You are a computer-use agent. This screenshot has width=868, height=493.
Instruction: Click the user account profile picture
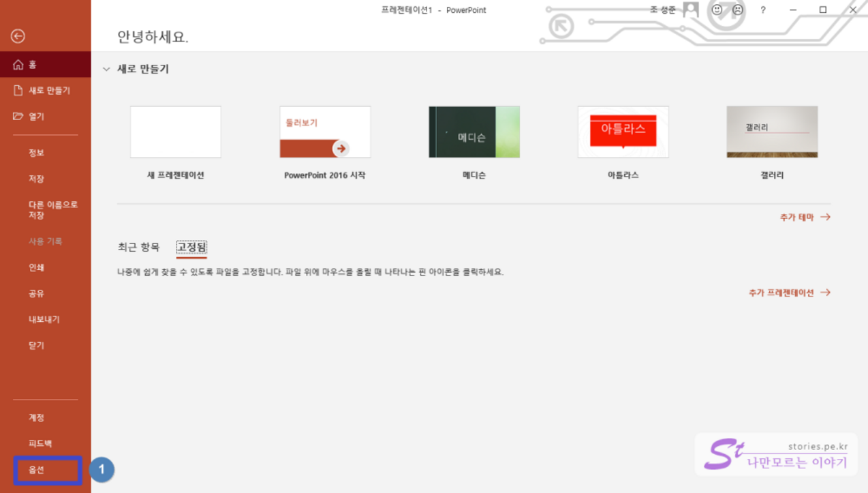pos(691,10)
